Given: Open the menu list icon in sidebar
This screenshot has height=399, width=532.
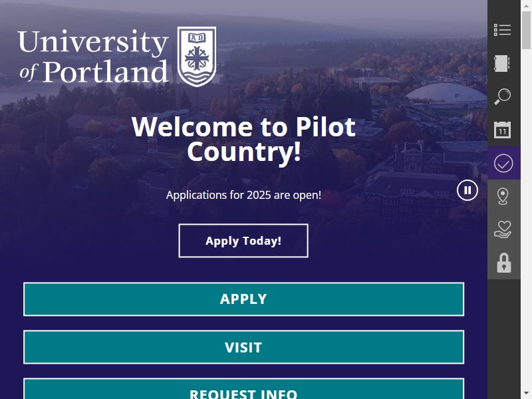Looking at the screenshot, I should point(503,30).
